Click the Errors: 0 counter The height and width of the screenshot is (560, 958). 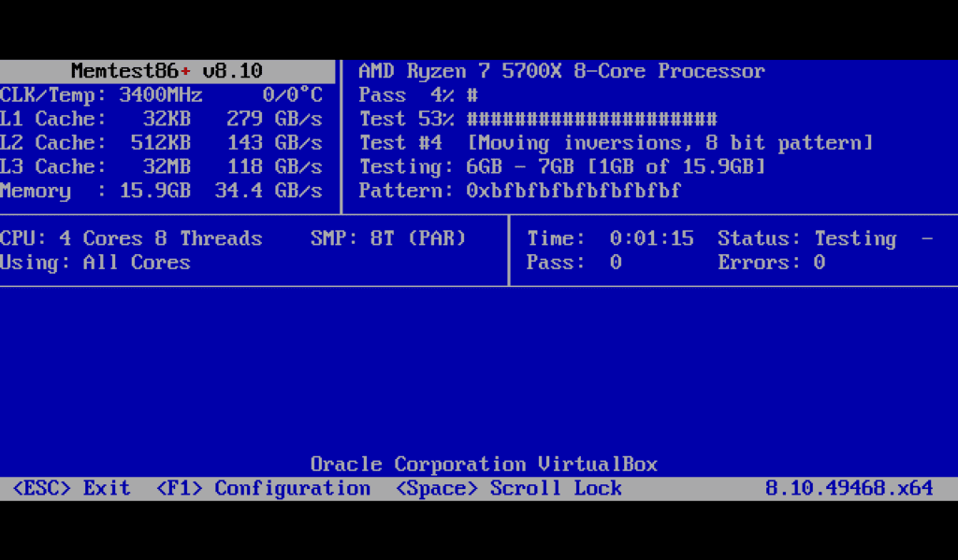pos(772,263)
